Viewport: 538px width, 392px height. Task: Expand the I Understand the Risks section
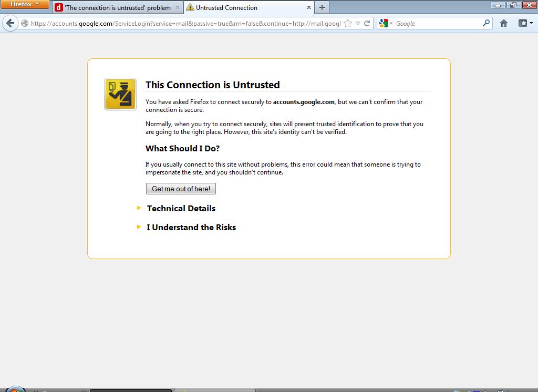(191, 227)
